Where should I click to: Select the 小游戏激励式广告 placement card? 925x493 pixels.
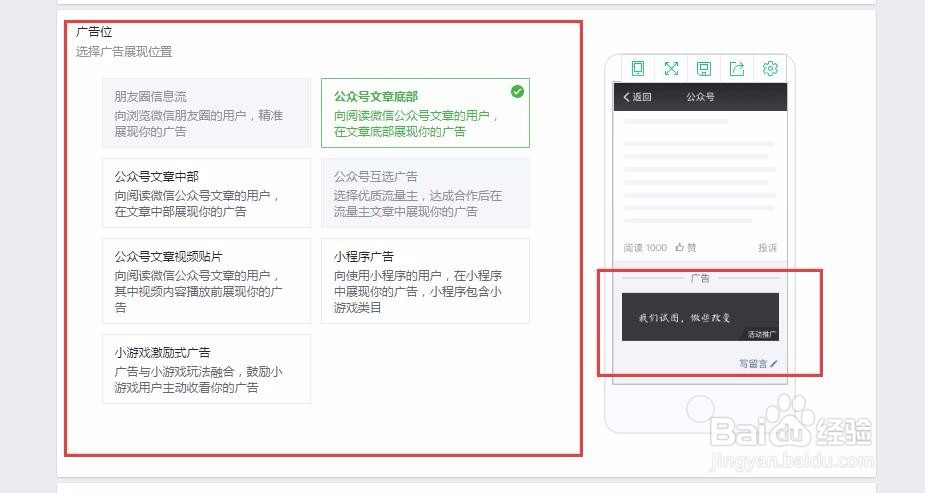pyautogui.click(x=206, y=369)
